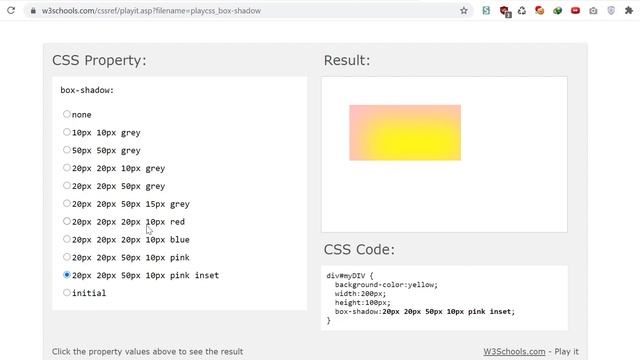Image resolution: width=640 pixels, height=360 pixels.
Task: Click the 'Click the property values above' hint
Action: (x=147, y=351)
